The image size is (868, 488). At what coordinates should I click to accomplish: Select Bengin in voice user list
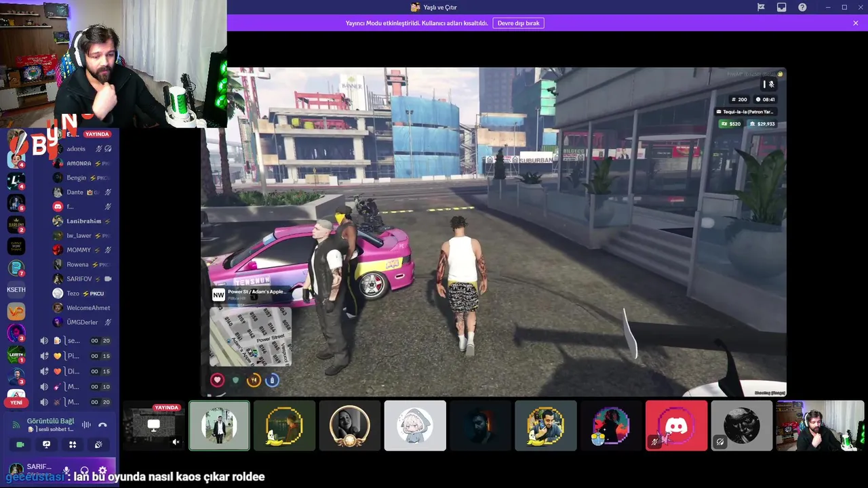click(x=82, y=178)
